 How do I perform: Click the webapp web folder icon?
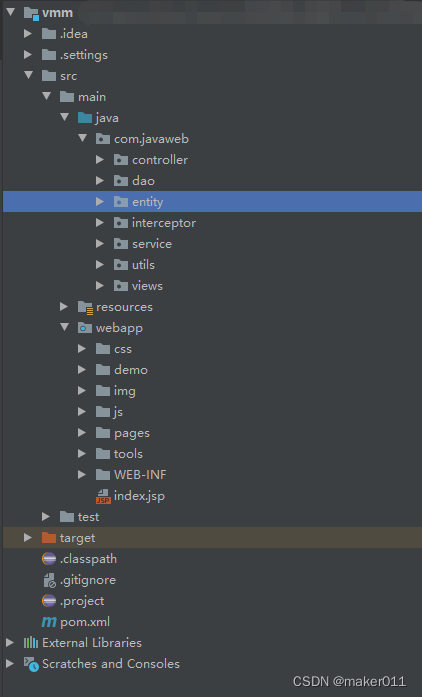click(84, 328)
